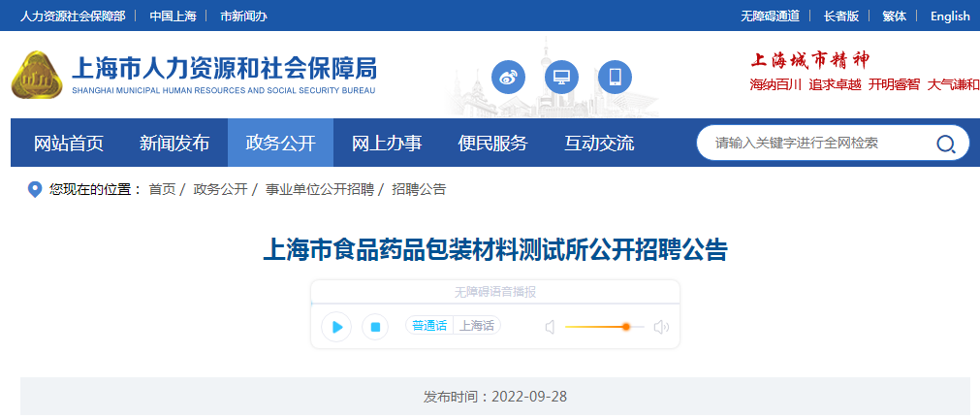The height and width of the screenshot is (418, 980).
Task: Click the announcement title 上海市食品药品包装材料测试所公开招聘公告
Action: (x=495, y=249)
